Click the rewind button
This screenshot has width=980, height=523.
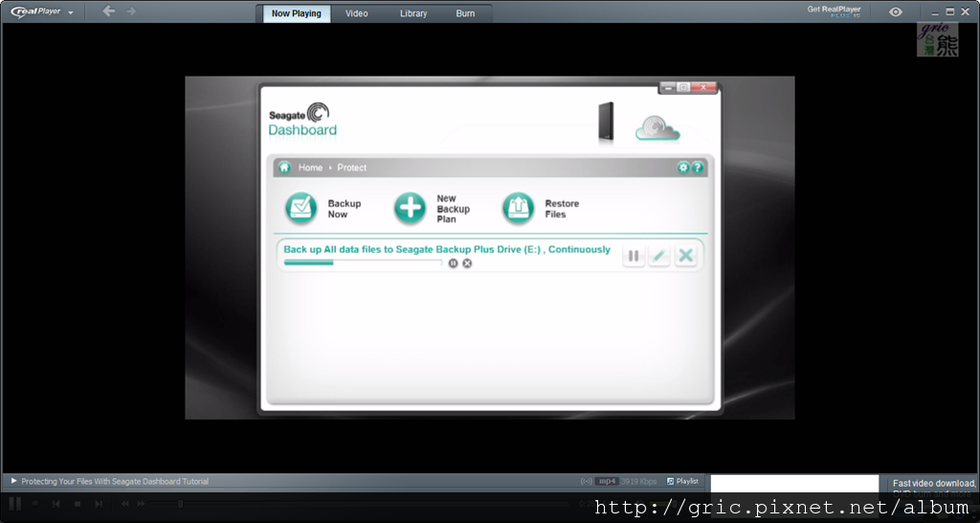(125, 504)
